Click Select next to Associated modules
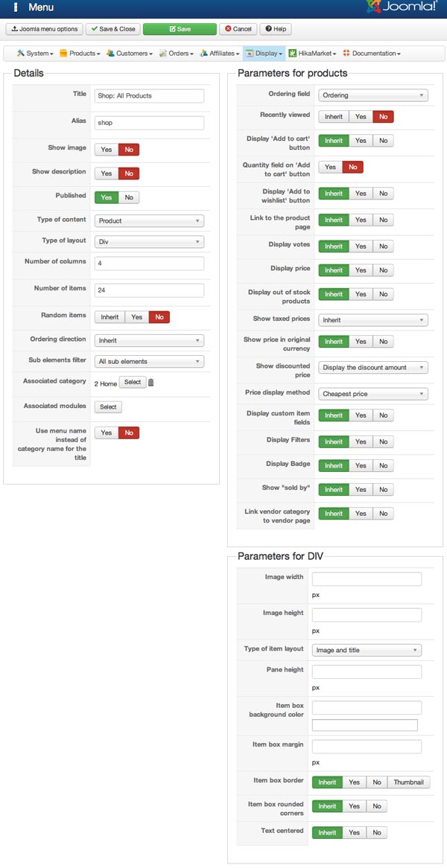This screenshot has height=868, width=447. 108,407
